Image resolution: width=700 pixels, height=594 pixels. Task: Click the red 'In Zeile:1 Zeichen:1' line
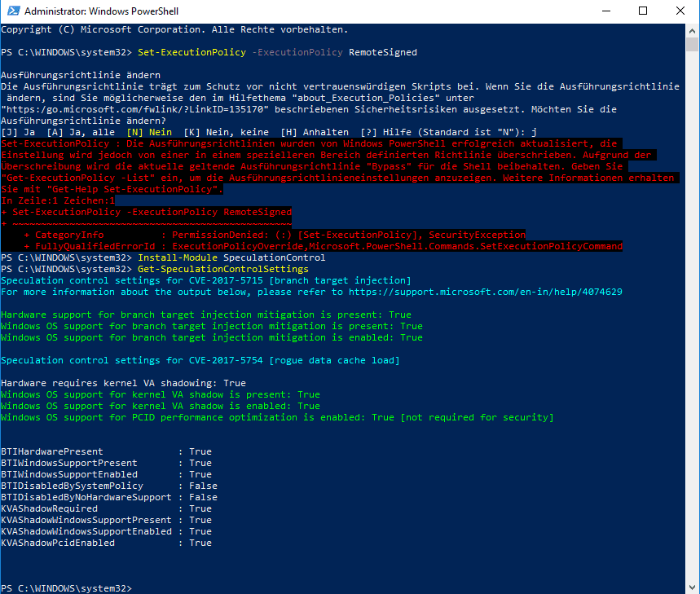click(58, 200)
